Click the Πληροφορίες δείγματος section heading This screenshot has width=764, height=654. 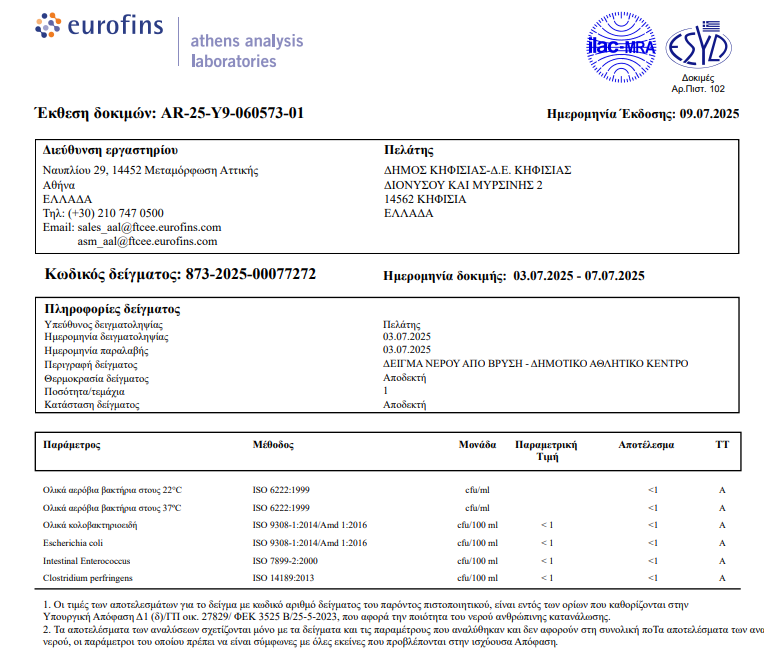point(112,309)
